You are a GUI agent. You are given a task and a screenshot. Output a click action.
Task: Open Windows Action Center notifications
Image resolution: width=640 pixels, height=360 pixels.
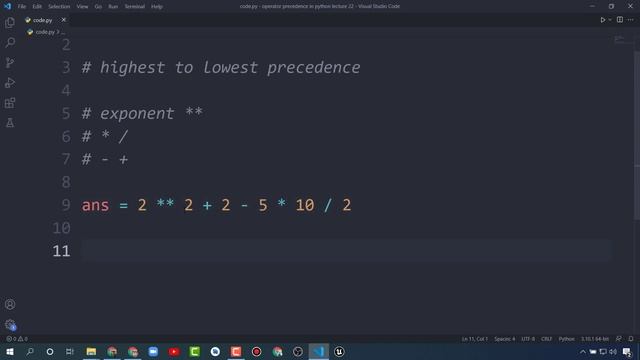(627, 351)
